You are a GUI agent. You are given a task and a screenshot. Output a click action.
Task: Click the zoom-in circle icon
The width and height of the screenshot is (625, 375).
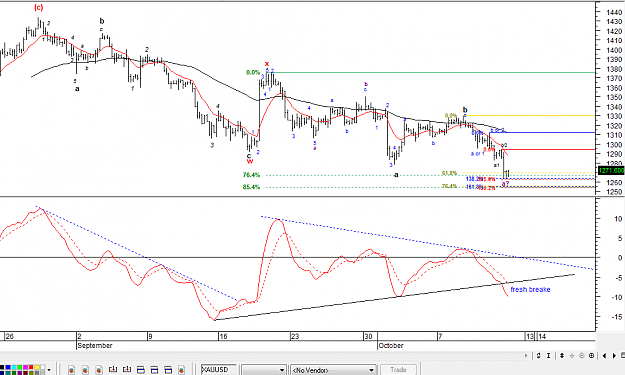point(592,355)
